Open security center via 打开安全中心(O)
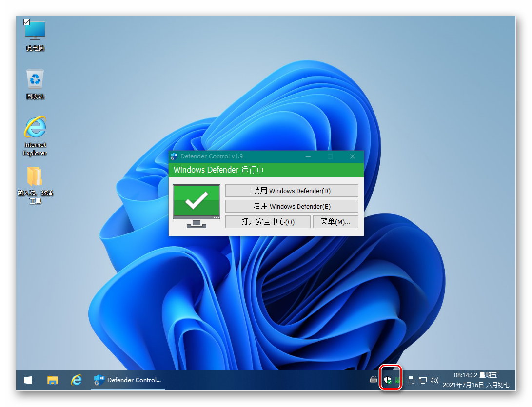Viewport: 532px width, 407px height. (x=268, y=222)
